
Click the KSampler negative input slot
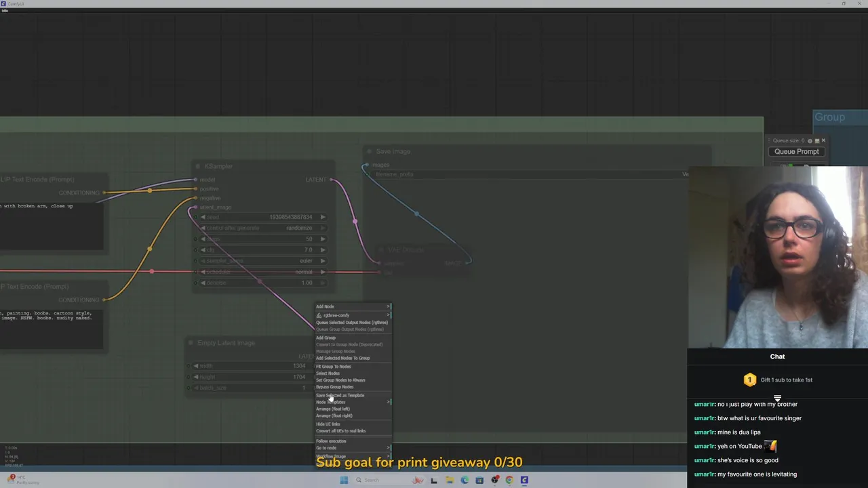point(195,198)
